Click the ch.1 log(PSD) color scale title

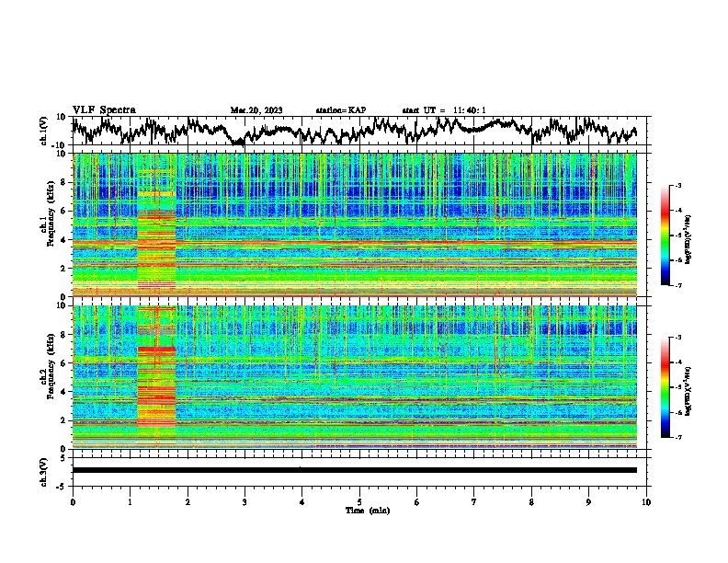tap(688, 240)
